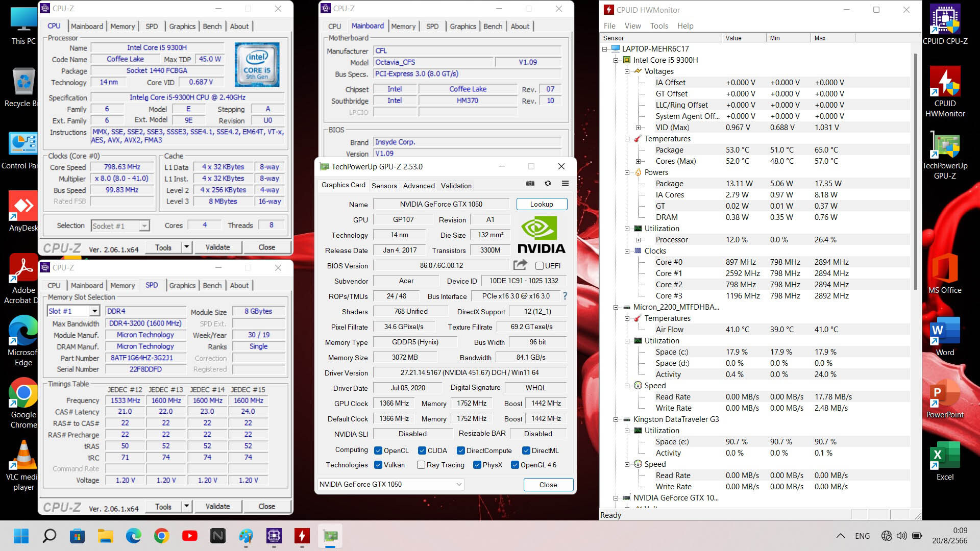
Task: Toggle the Vulkan checkbox
Action: pos(378,465)
